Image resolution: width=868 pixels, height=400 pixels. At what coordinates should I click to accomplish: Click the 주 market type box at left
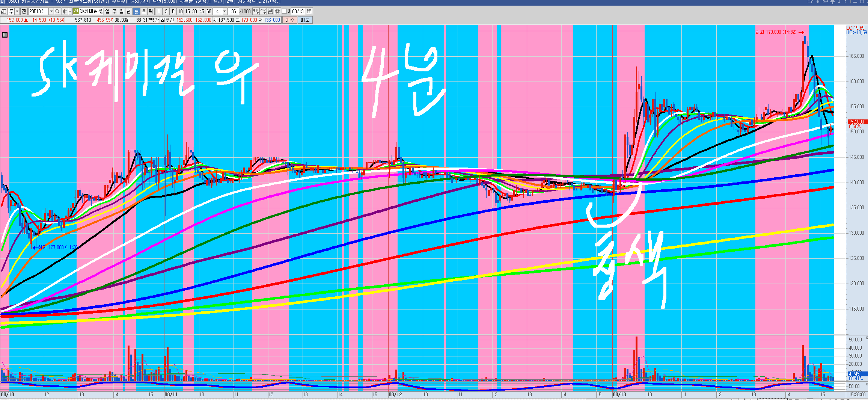pyautogui.click(x=11, y=11)
